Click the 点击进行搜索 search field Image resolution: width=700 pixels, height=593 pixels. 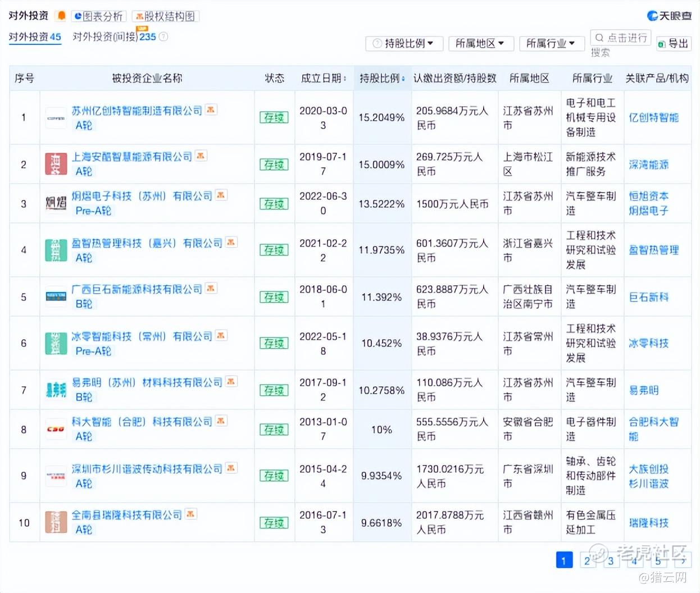click(x=620, y=38)
